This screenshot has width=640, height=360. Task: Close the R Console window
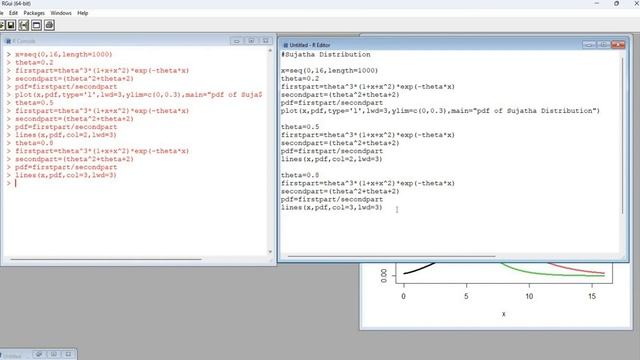click(x=266, y=41)
